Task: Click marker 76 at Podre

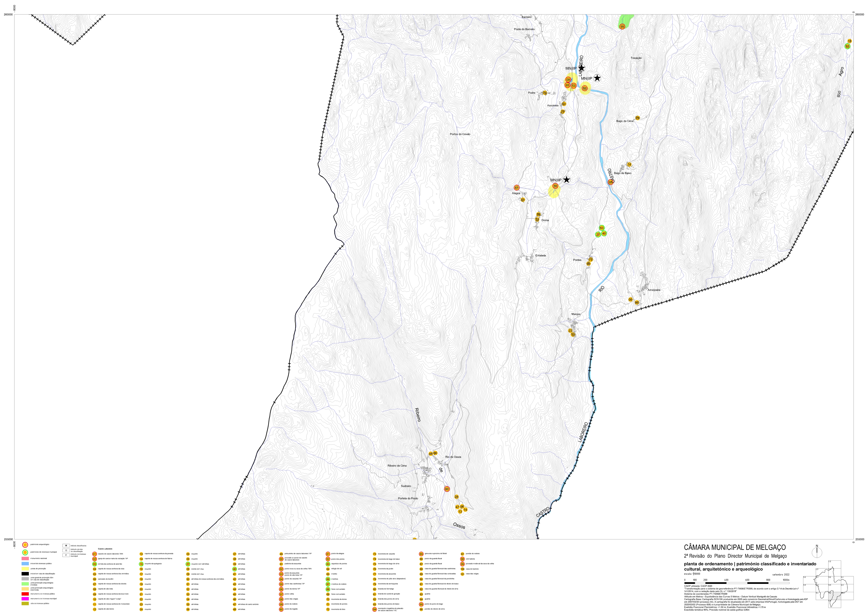Action: pyautogui.click(x=545, y=93)
